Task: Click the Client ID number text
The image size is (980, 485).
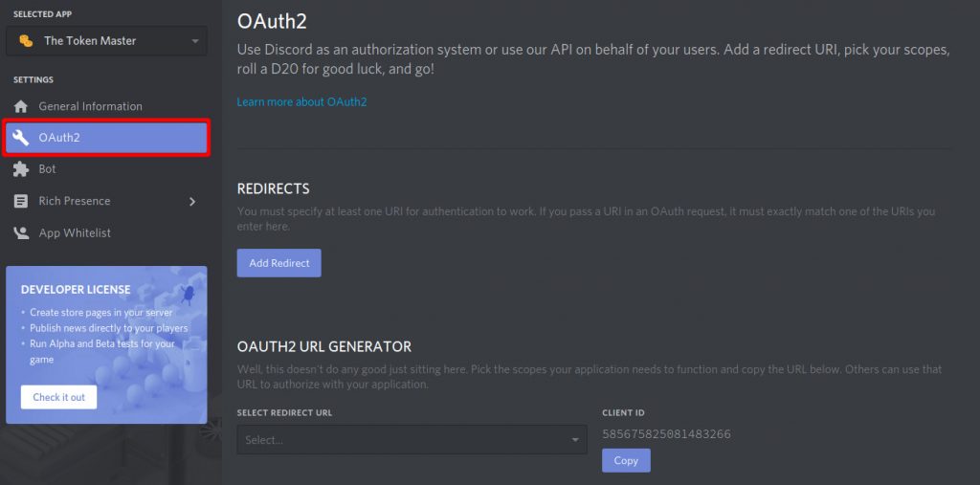Action: pyautogui.click(x=666, y=433)
